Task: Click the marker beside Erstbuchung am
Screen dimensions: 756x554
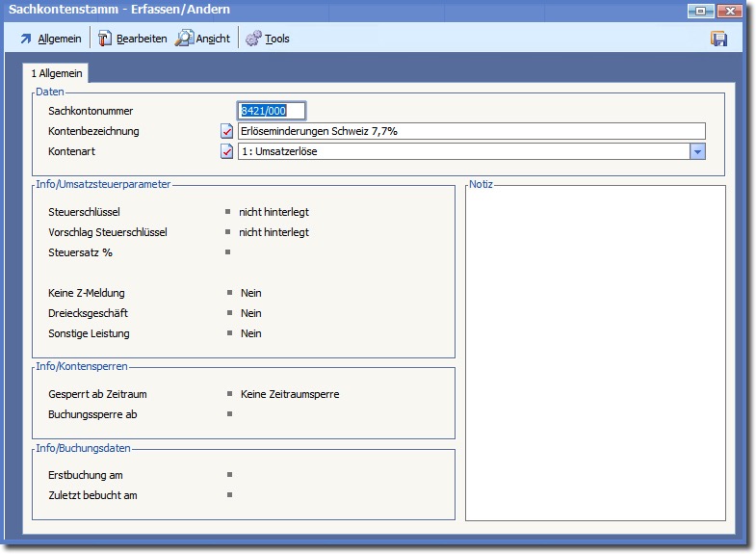Action: (x=229, y=475)
